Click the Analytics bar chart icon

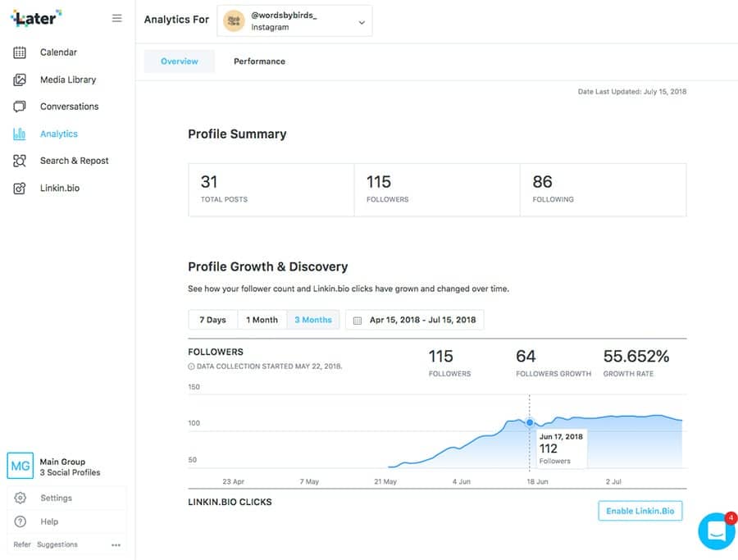click(20, 134)
